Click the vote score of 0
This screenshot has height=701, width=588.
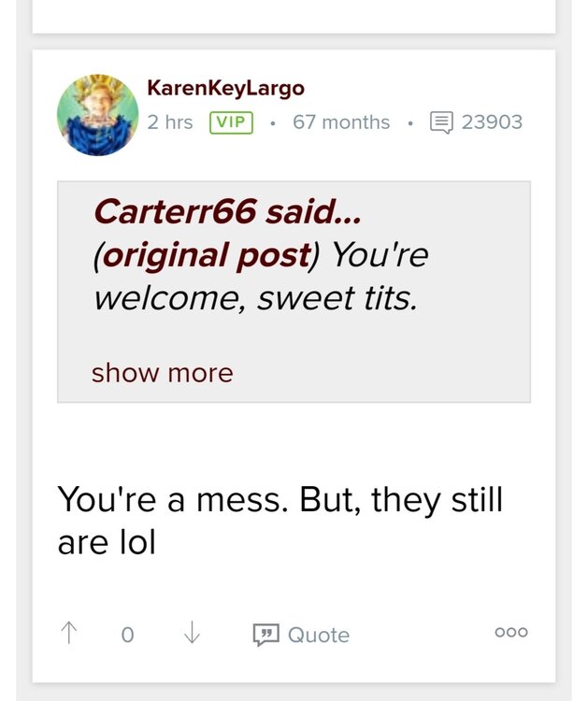point(128,635)
